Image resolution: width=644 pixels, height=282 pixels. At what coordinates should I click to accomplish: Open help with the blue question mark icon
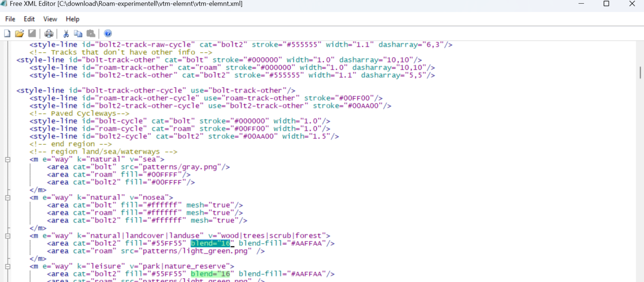[108, 33]
